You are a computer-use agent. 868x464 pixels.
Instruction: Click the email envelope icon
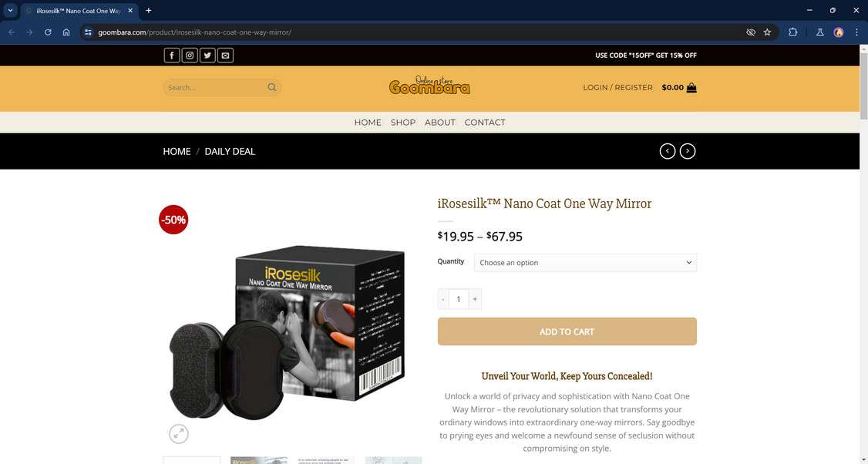coord(225,55)
